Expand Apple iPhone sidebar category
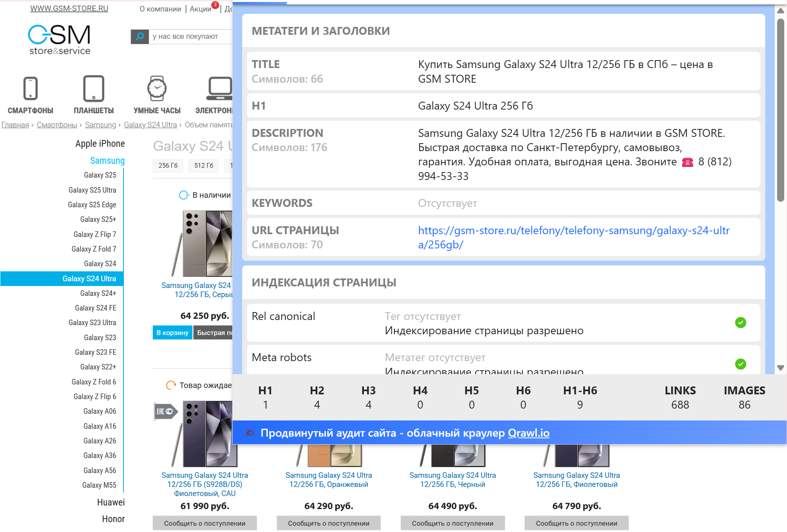This screenshot has height=532, width=787. tap(100, 144)
